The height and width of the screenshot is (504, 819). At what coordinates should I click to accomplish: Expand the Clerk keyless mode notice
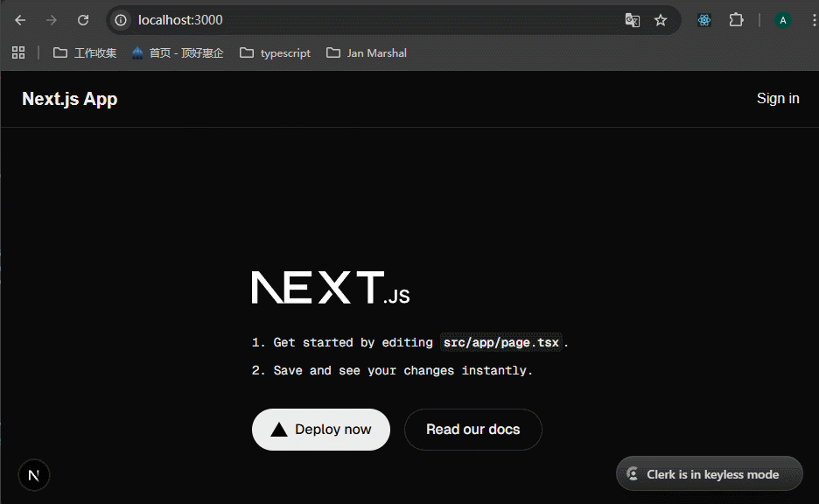710,474
